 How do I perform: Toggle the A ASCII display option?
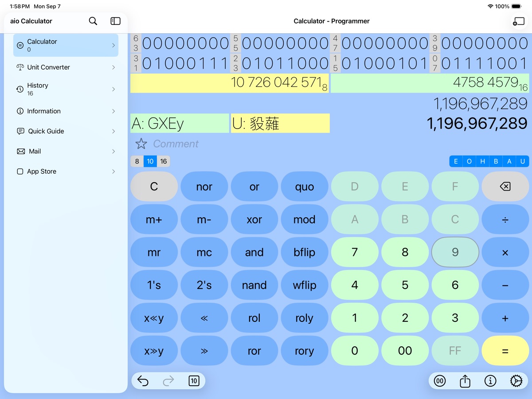click(x=509, y=161)
